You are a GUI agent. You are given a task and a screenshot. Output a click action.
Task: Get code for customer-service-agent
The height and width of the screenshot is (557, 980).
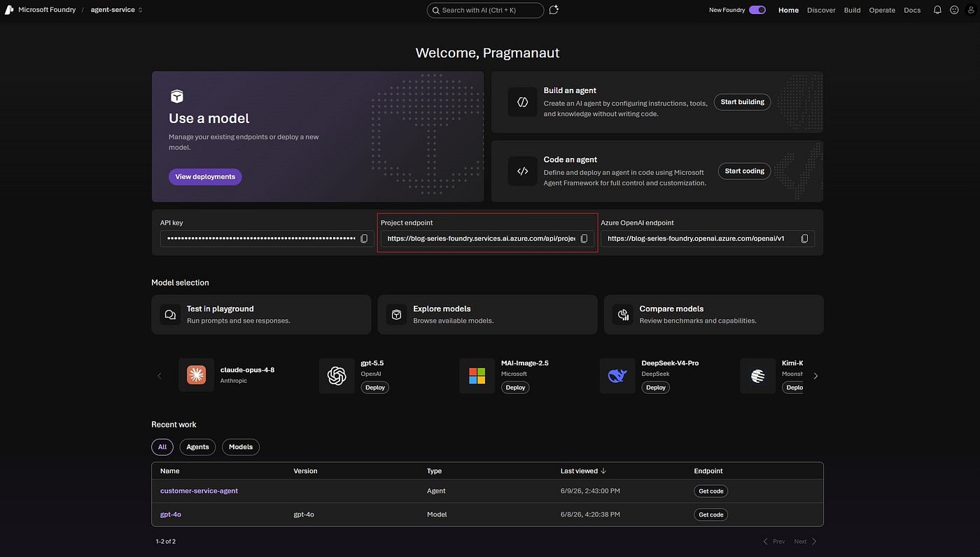pyautogui.click(x=711, y=491)
